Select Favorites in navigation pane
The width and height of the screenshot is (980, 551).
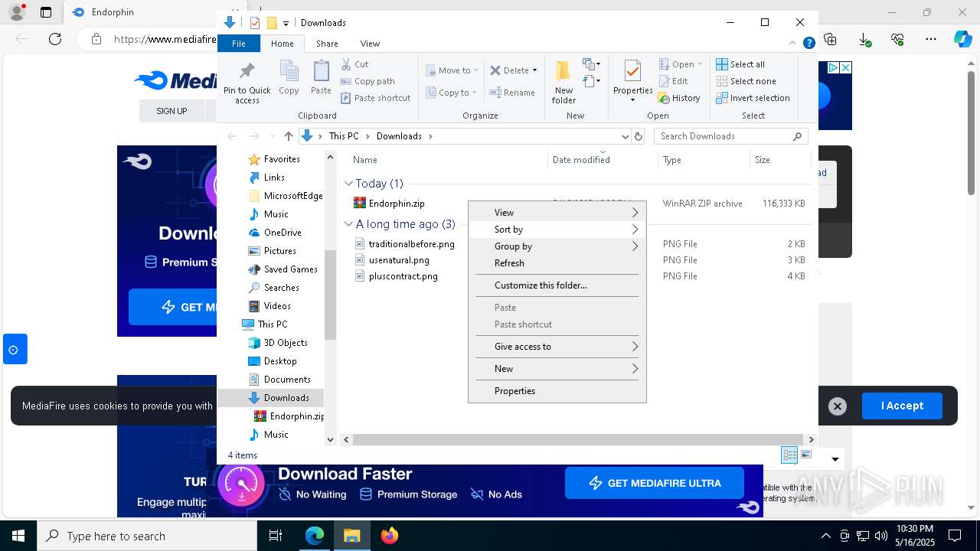coord(281,159)
